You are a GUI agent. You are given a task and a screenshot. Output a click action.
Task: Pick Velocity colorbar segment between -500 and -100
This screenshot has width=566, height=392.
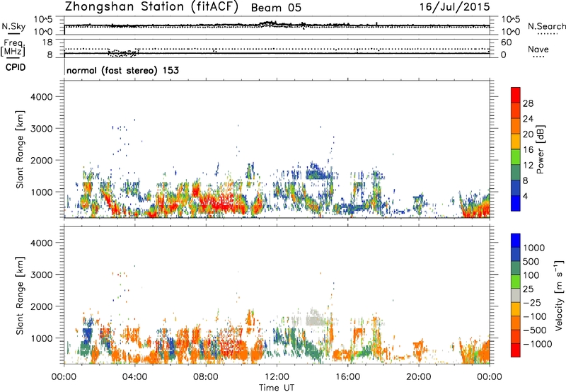(x=516, y=323)
